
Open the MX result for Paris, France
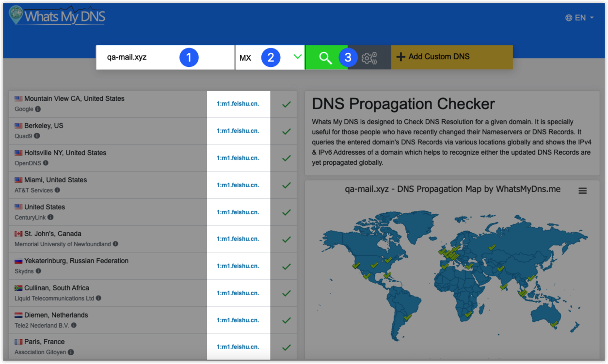tap(238, 347)
